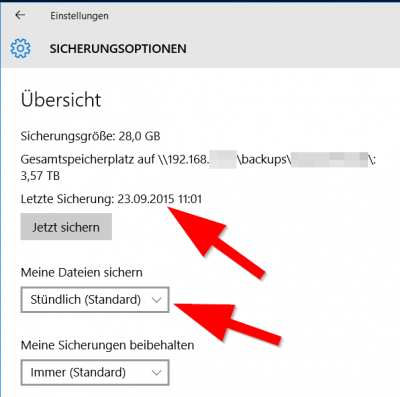
Task: Click the 'Meine Dateien sichern' label
Action: [82, 272]
